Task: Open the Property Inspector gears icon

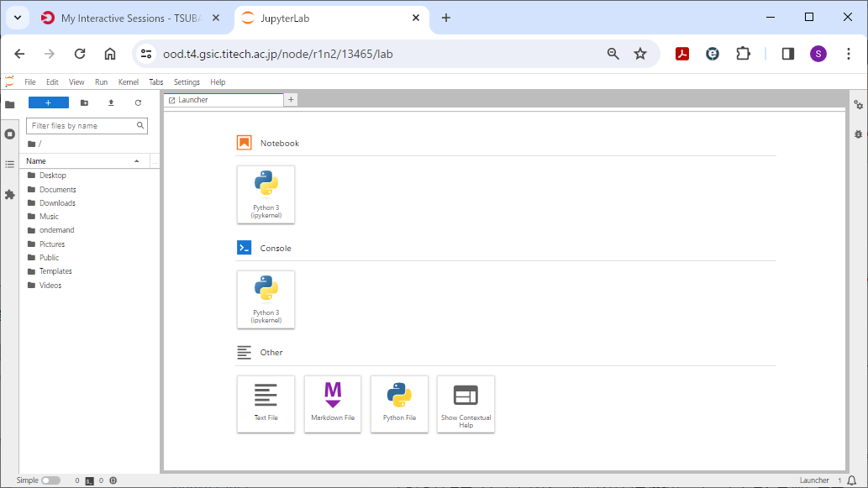Action: click(x=858, y=105)
